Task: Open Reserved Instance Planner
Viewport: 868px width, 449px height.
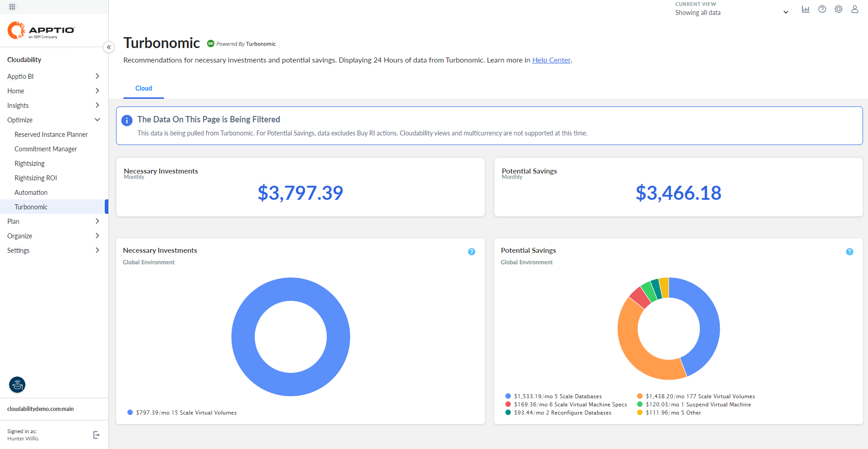Action: point(51,135)
